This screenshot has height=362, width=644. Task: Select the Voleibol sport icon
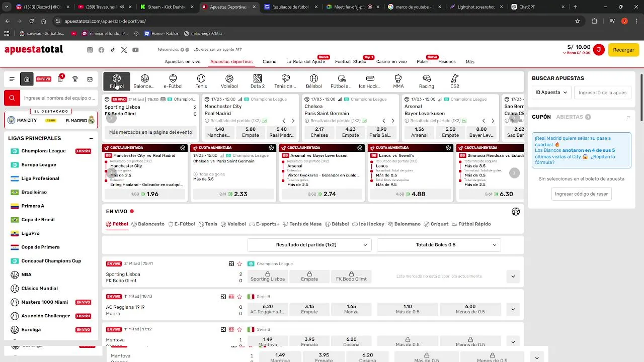[x=229, y=81]
